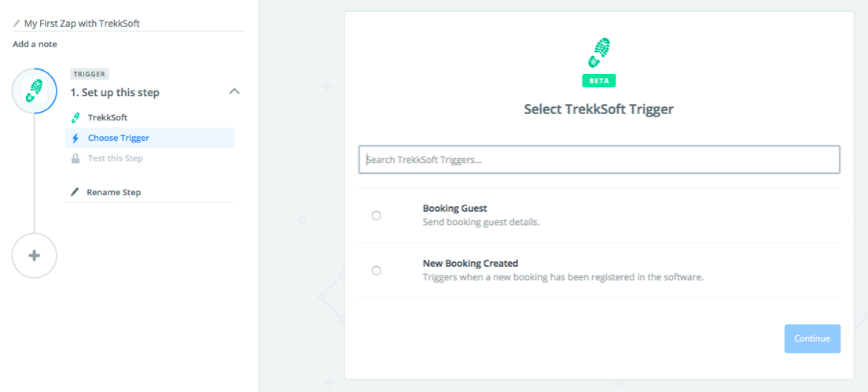This screenshot has width=868, height=392.
Task: Select the Booking Guest radio button
Action: (377, 215)
